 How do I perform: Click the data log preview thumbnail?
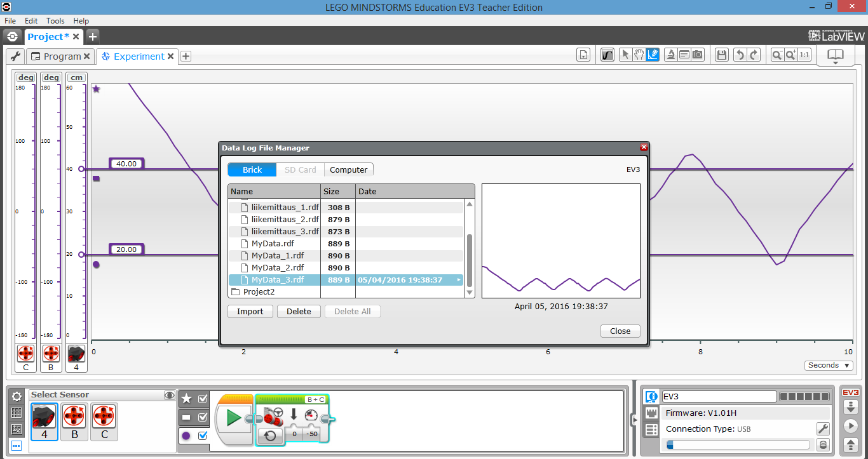tap(561, 241)
